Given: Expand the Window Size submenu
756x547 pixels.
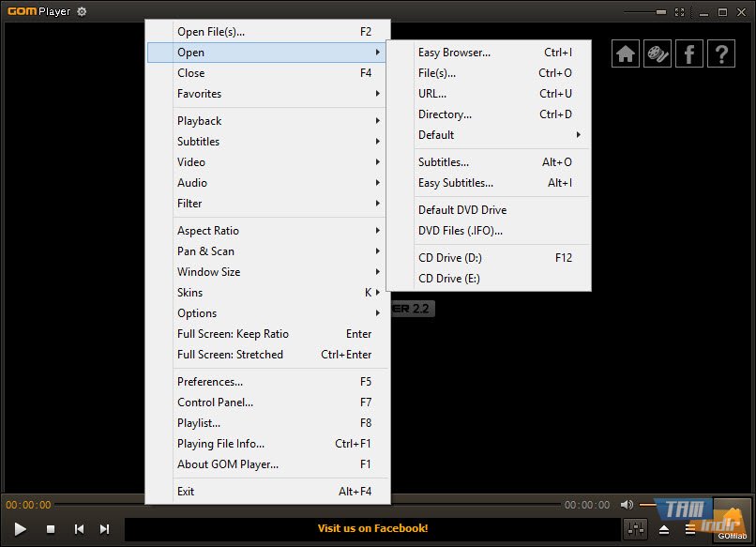Looking at the screenshot, I should click(268, 272).
